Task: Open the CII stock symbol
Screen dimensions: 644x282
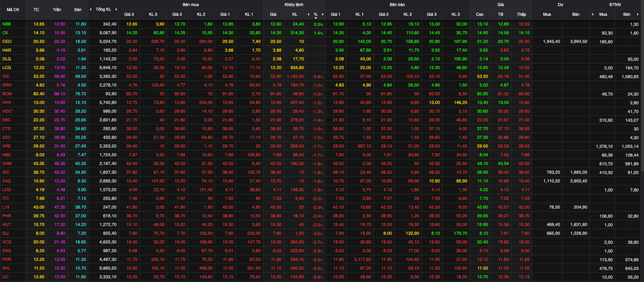Action: tap(5, 33)
